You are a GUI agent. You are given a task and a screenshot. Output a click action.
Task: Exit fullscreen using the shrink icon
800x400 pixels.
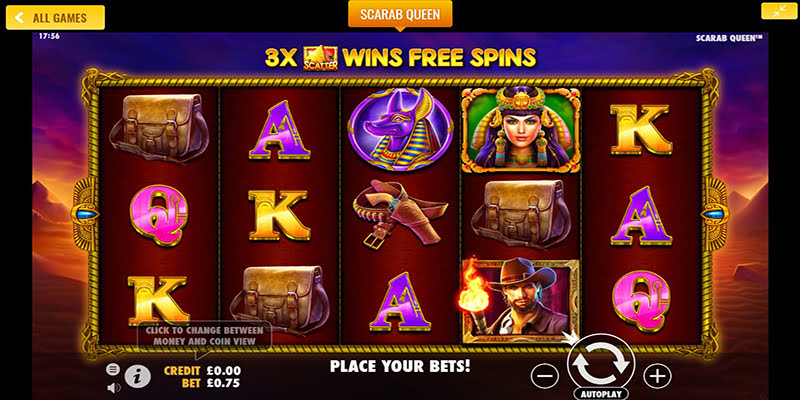[779, 11]
